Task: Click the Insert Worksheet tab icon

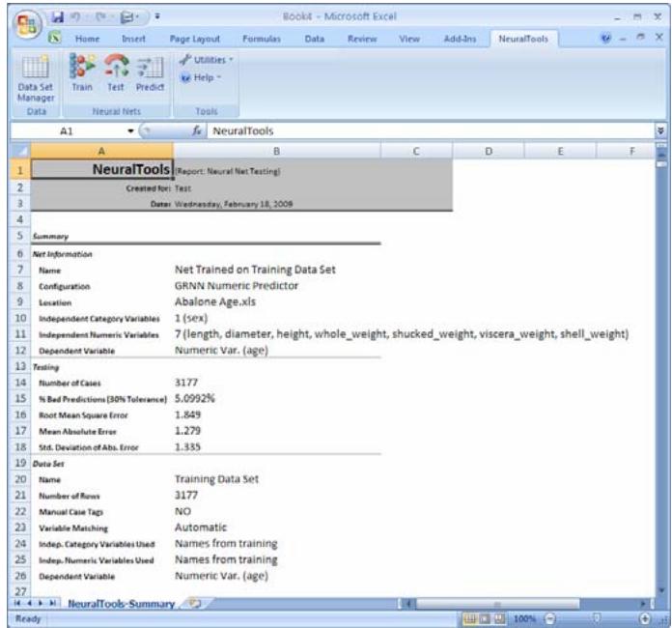Action: (x=194, y=604)
